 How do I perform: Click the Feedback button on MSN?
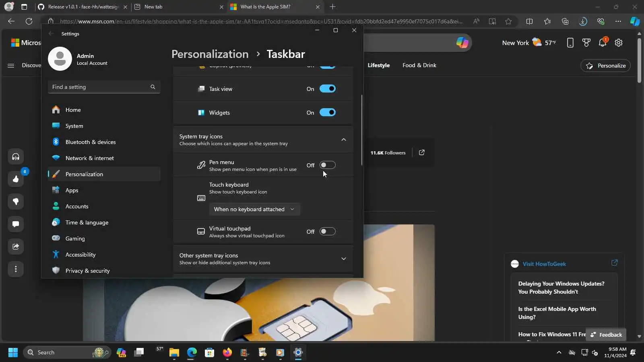pyautogui.click(x=606, y=335)
